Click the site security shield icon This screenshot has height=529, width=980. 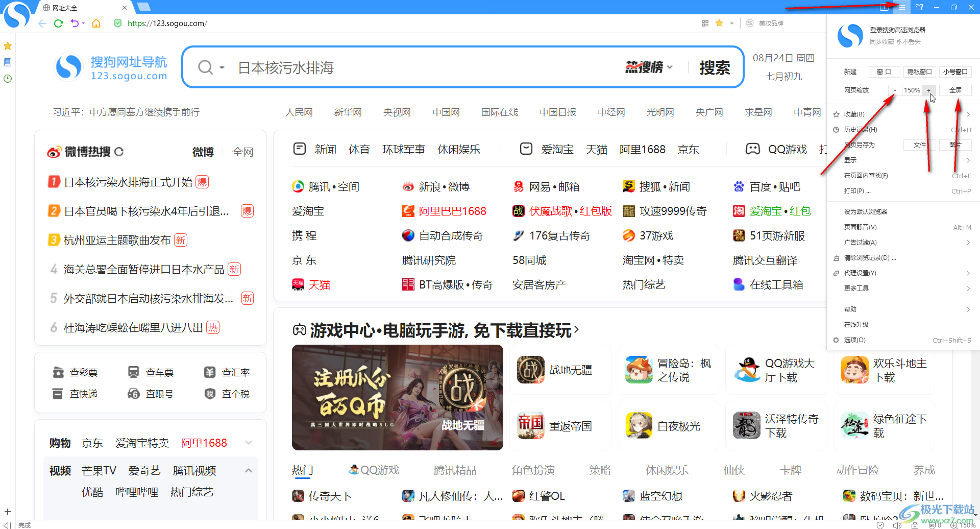[x=118, y=23]
